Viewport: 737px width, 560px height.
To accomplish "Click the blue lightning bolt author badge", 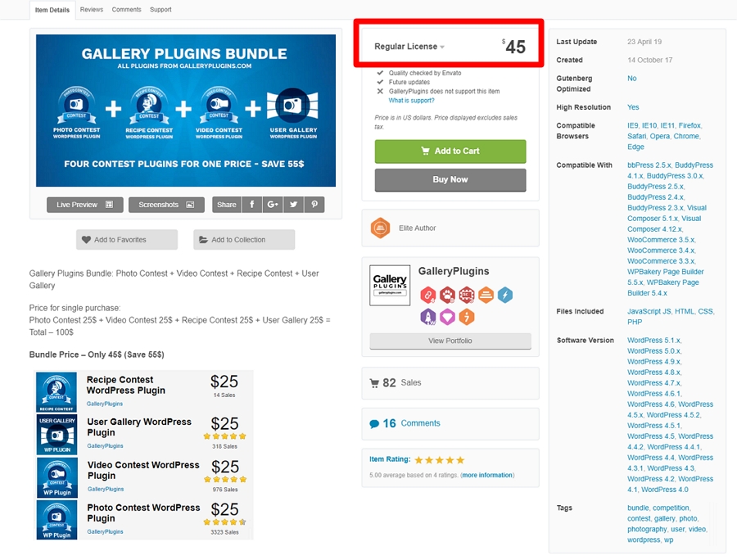I will (505, 295).
